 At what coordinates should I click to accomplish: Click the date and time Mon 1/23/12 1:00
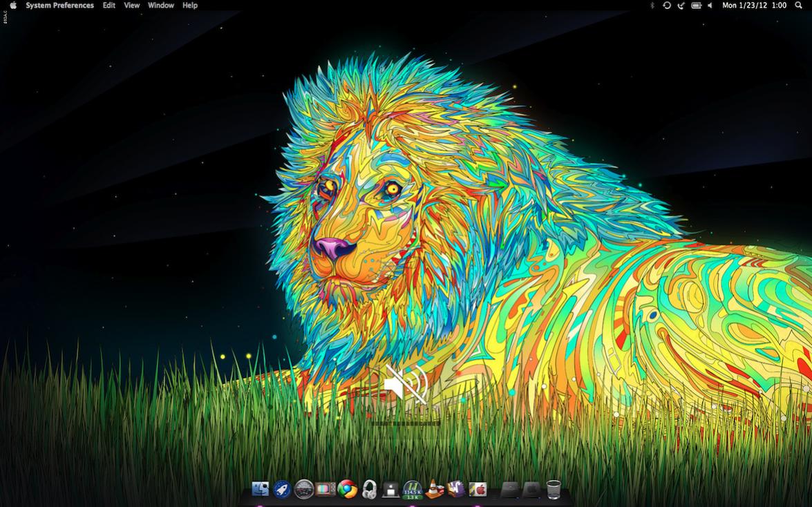[755, 5]
